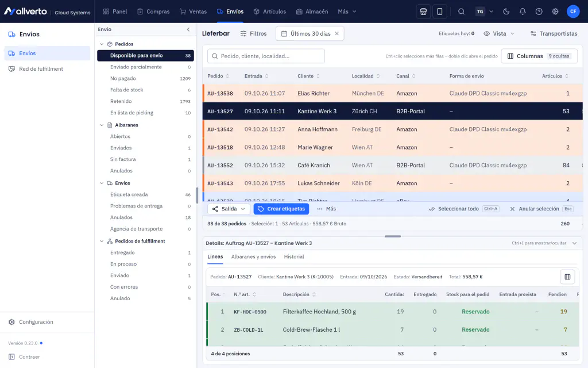Open the store icon in top bar
The height and width of the screenshot is (368, 588).
[423, 11]
